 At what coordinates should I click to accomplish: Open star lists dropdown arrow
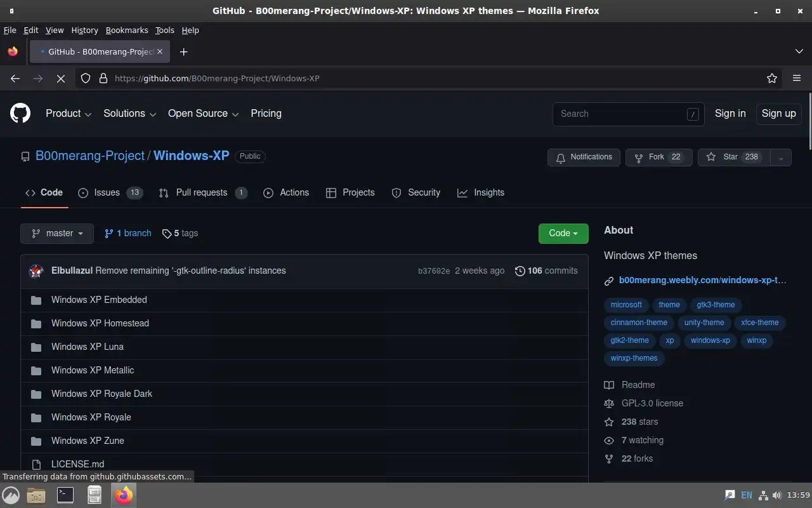(781, 157)
